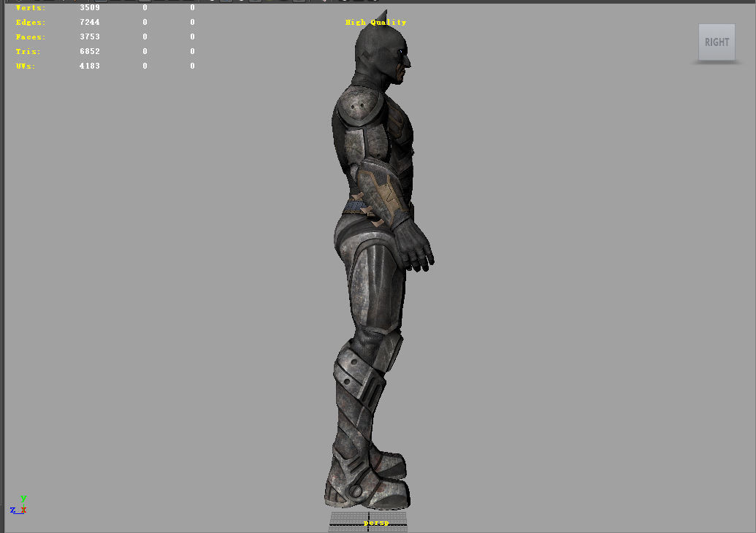Click the "Edges:" HUD label

[31, 22]
